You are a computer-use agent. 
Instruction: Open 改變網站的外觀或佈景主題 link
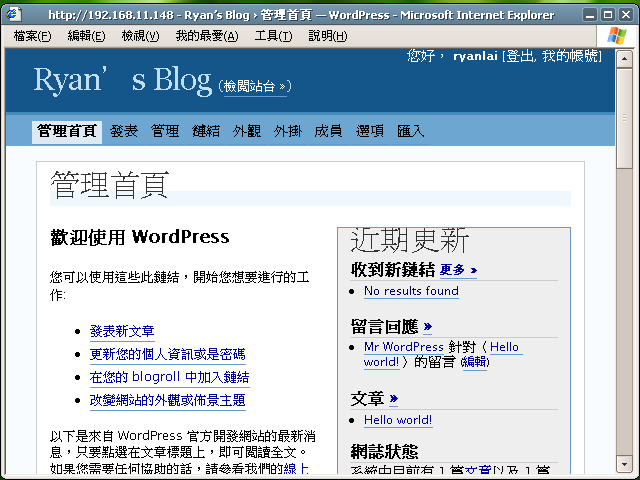167,400
